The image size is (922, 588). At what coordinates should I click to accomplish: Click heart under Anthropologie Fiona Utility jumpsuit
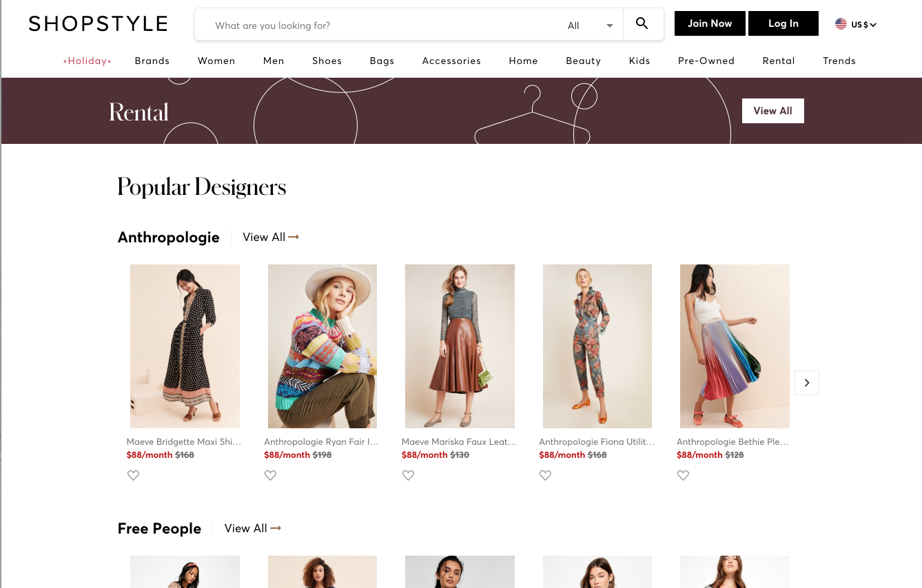[545, 475]
